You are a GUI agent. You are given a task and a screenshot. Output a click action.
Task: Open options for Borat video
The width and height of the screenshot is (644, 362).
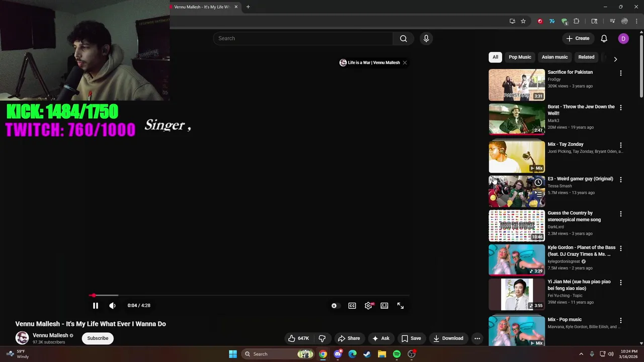[x=620, y=108]
